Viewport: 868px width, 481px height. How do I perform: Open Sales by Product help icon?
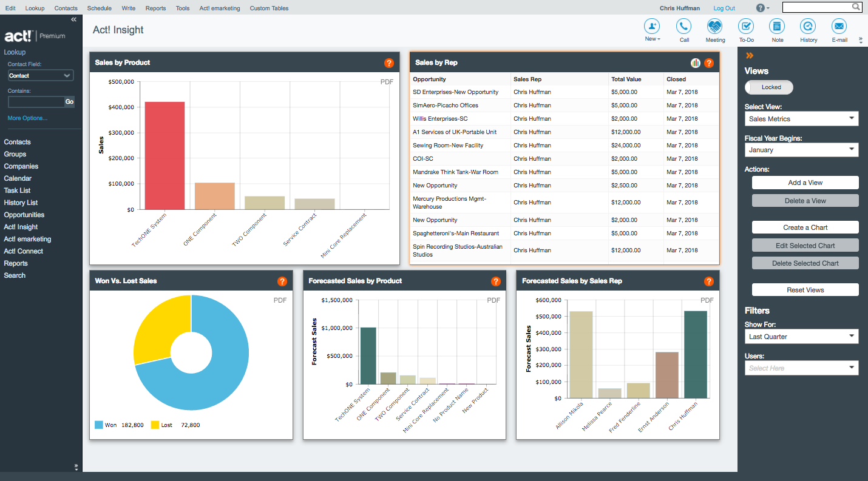click(x=389, y=63)
